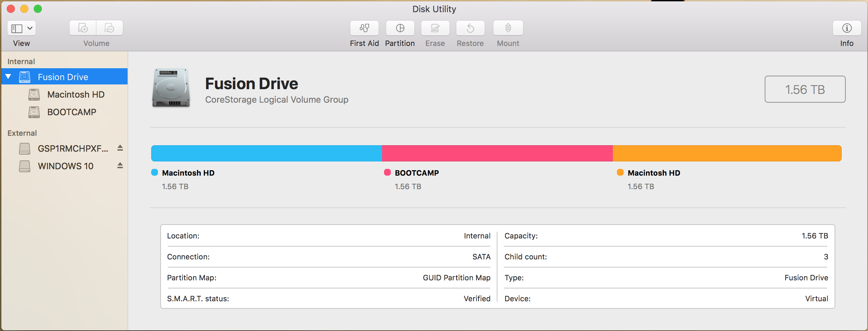Select Fusion Drive in the sidebar

click(x=64, y=77)
